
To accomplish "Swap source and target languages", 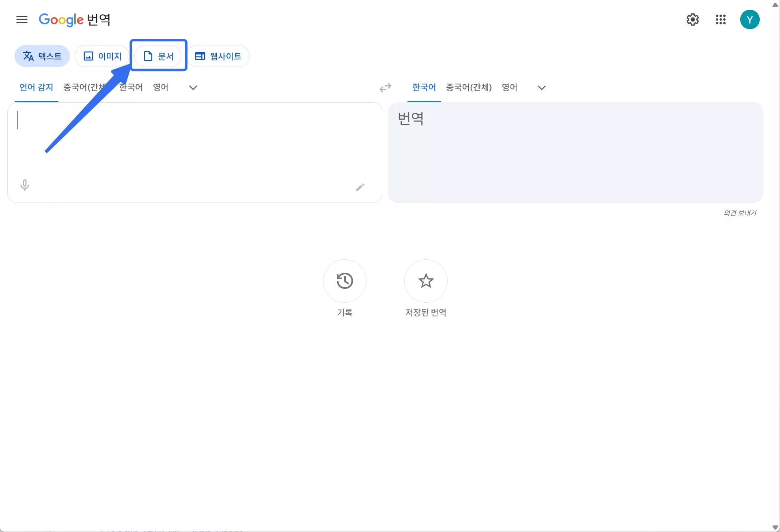I will tap(386, 88).
